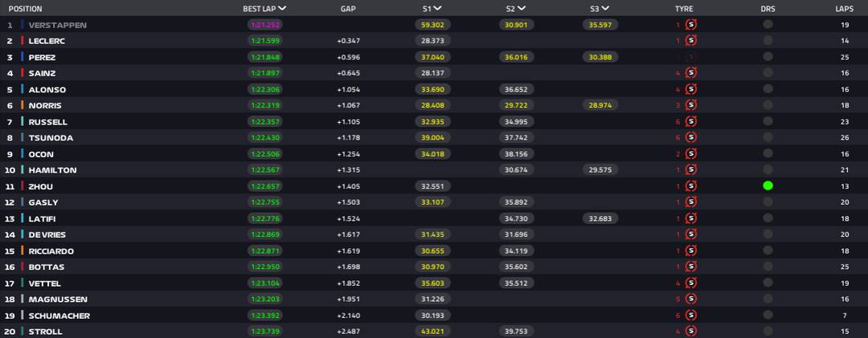Click Zhou's green active DRS indicator
This screenshot has width=868, height=338.
click(x=768, y=186)
